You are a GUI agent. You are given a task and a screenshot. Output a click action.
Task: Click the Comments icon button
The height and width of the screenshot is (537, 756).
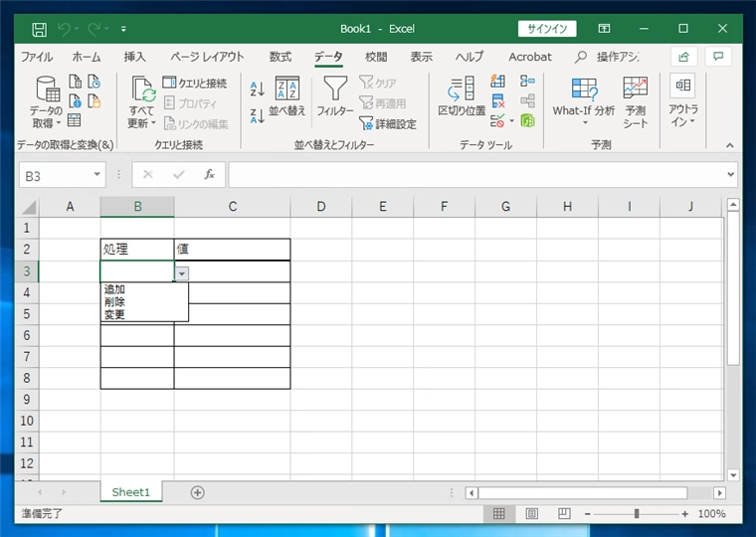[718, 57]
